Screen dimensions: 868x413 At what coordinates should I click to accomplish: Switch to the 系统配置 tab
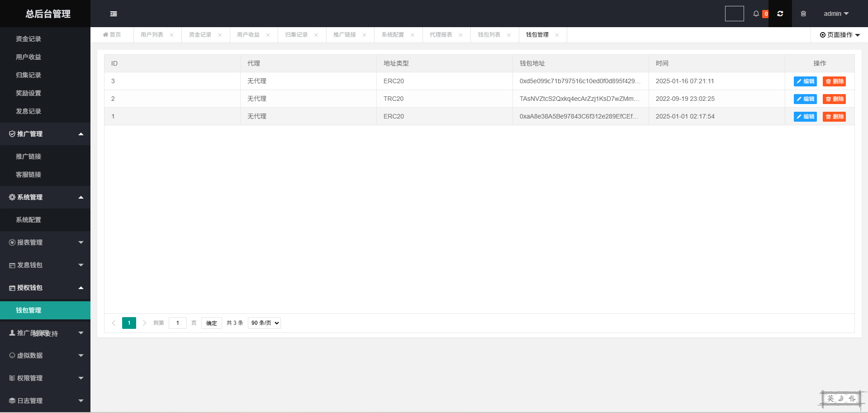coord(393,35)
